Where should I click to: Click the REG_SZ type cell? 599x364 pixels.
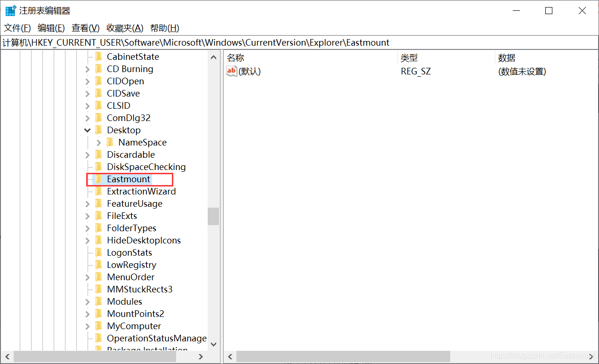416,72
